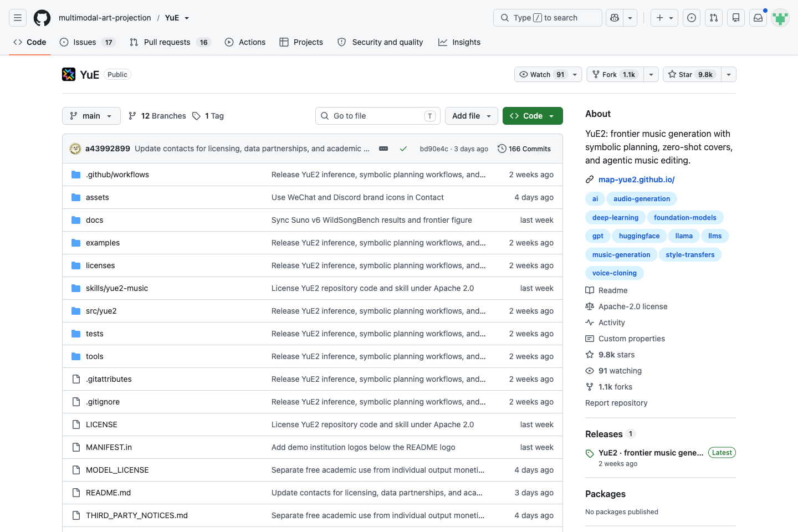Image resolution: width=798 pixels, height=532 pixels.
Task: Expand the Add file dropdown
Action: 472,116
